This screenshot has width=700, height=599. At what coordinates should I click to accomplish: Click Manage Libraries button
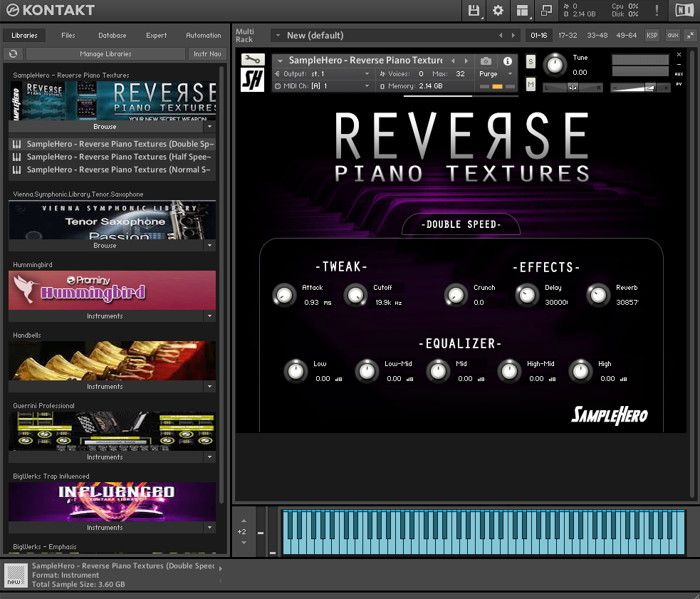(106, 53)
